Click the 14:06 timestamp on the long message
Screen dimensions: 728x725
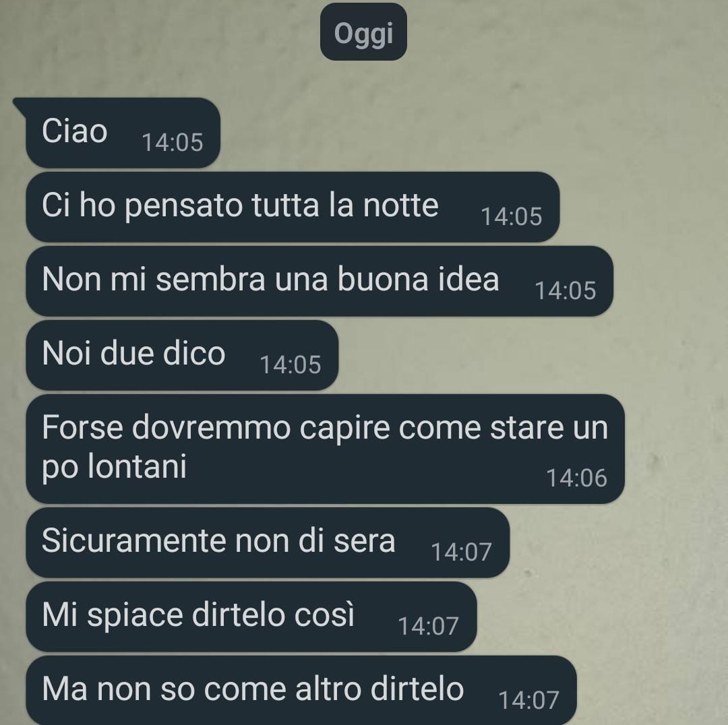[576, 478]
